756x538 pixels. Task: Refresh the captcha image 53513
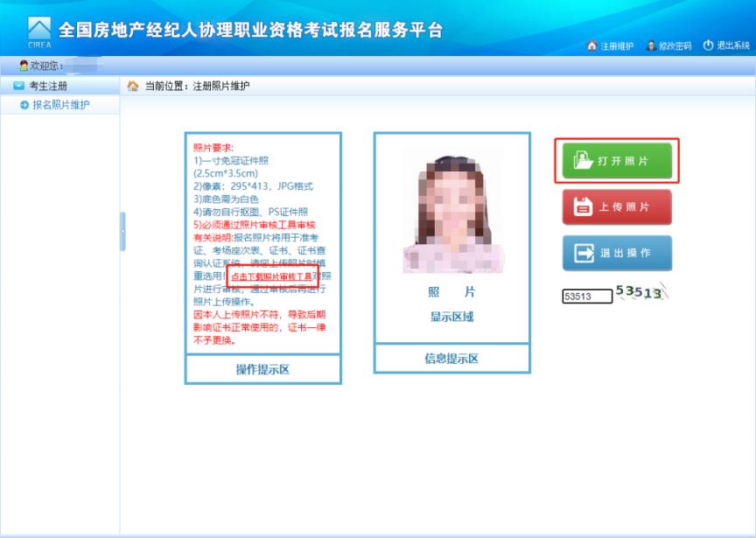click(641, 292)
